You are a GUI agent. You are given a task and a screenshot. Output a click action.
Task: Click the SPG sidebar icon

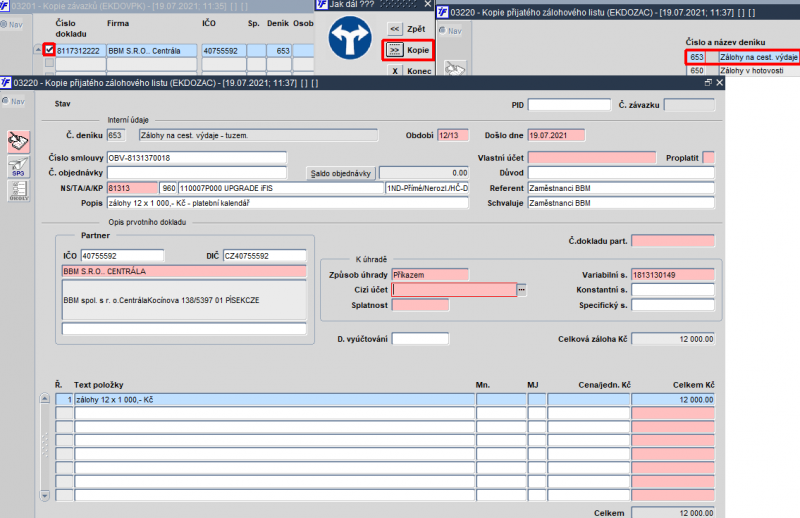pos(17,168)
